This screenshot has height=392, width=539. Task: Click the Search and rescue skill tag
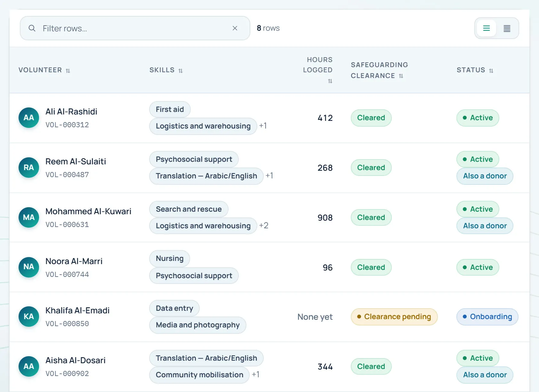click(x=189, y=209)
